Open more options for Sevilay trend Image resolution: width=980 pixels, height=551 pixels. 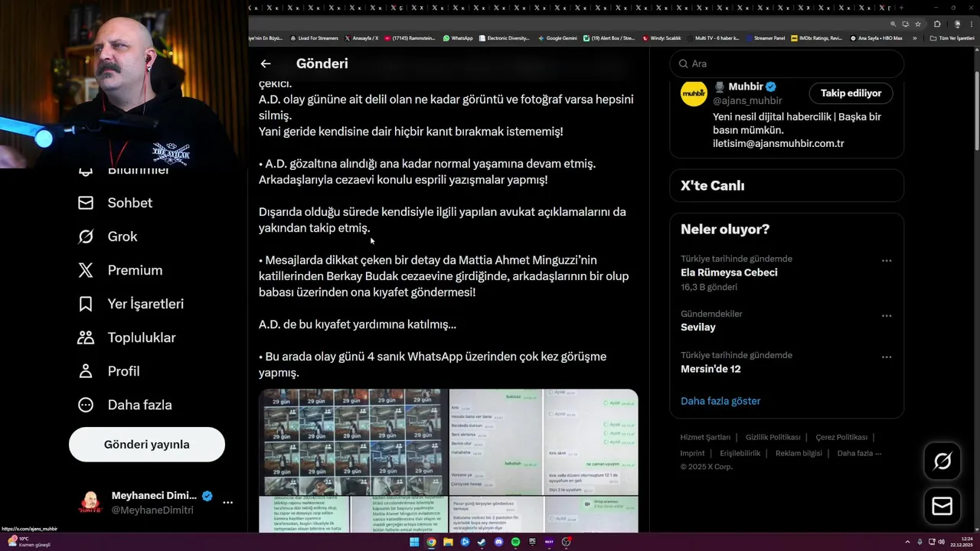(x=887, y=316)
